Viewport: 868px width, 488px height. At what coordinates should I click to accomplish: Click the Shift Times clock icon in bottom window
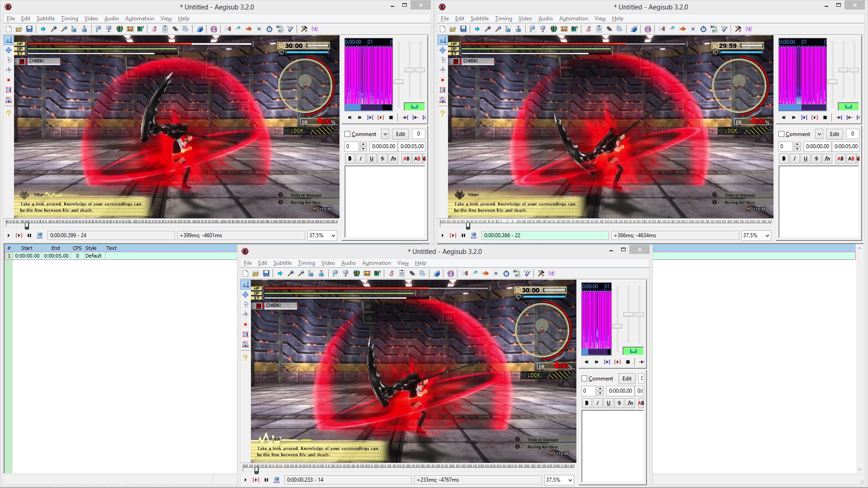(x=506, y=273)
